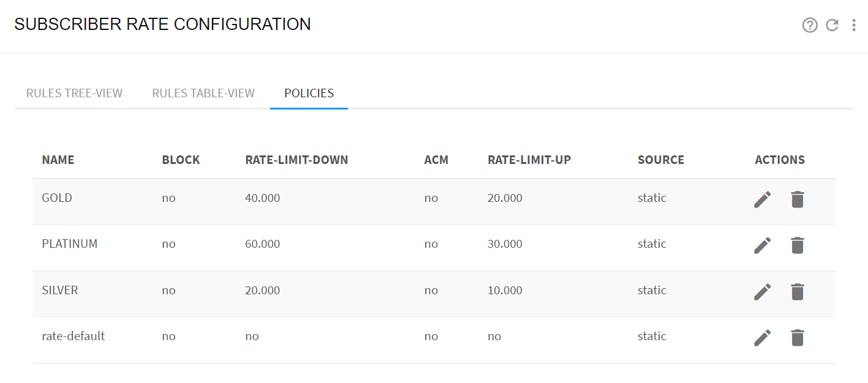
Task: Select the PLATINUM policy name cell
Action: (x=70, y=244)
